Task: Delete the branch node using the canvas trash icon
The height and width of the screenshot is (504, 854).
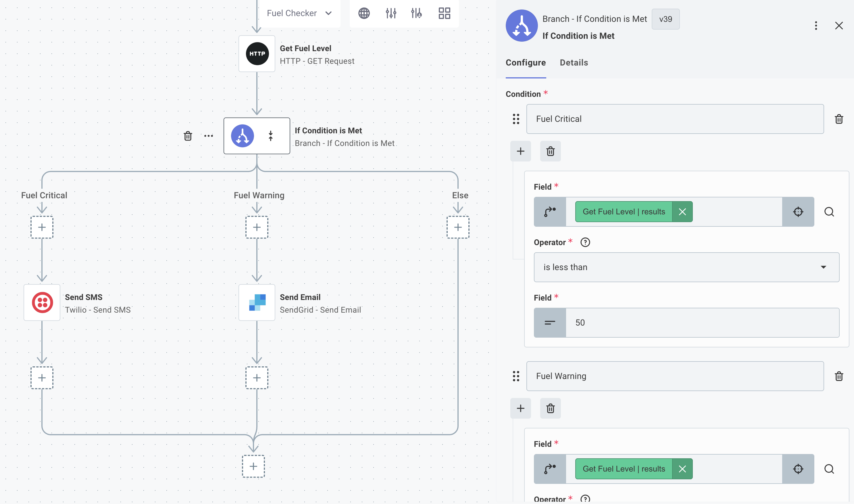Action: coord(189,136)
